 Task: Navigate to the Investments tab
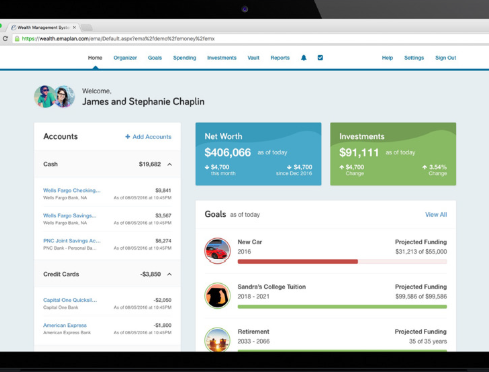point(222,58)
